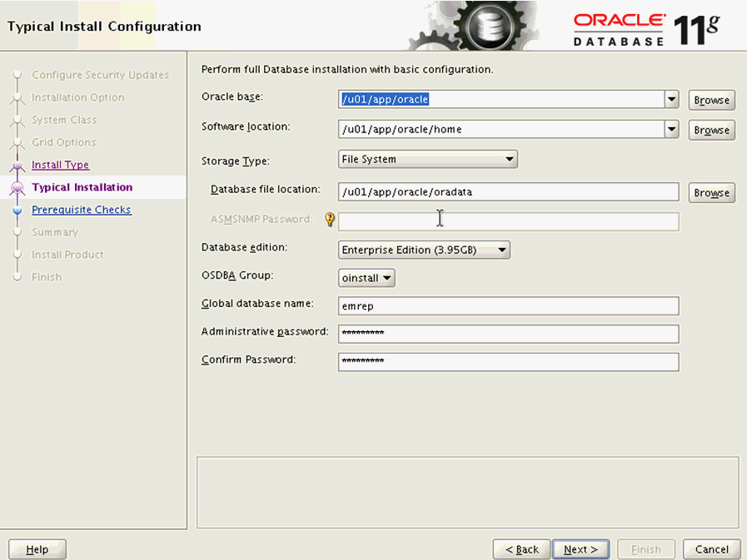Image resolution: width=747 pixels, height=560 pixels.
Task: Click the Prerequisite Checks step node icon
Action: [x=17, y=210]
